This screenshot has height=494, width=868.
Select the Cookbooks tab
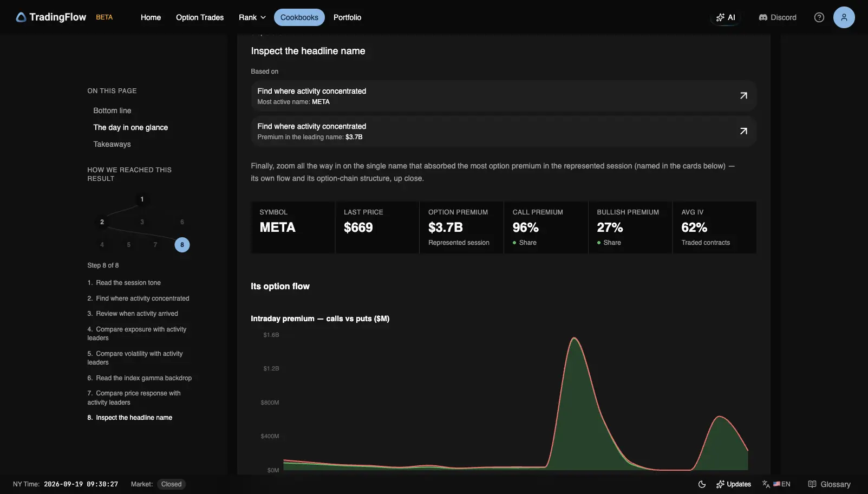(299, 17)
